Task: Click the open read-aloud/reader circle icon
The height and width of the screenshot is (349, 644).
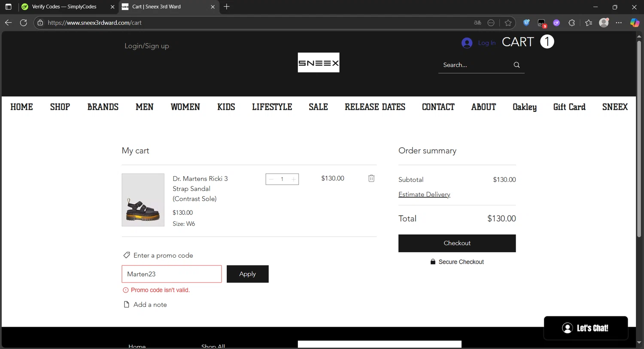Action: pos(491,23)
